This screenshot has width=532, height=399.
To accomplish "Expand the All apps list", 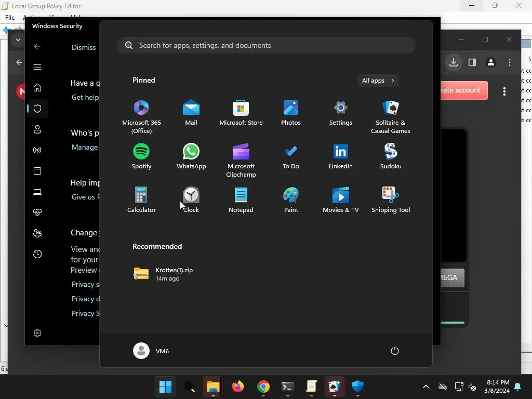I will tap(378, 81).
